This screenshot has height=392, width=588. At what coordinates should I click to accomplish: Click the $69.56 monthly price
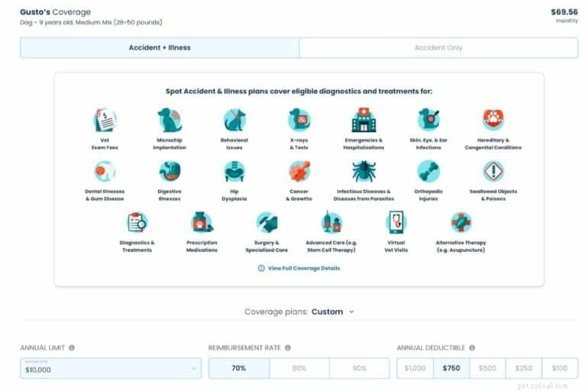(564, 12)
